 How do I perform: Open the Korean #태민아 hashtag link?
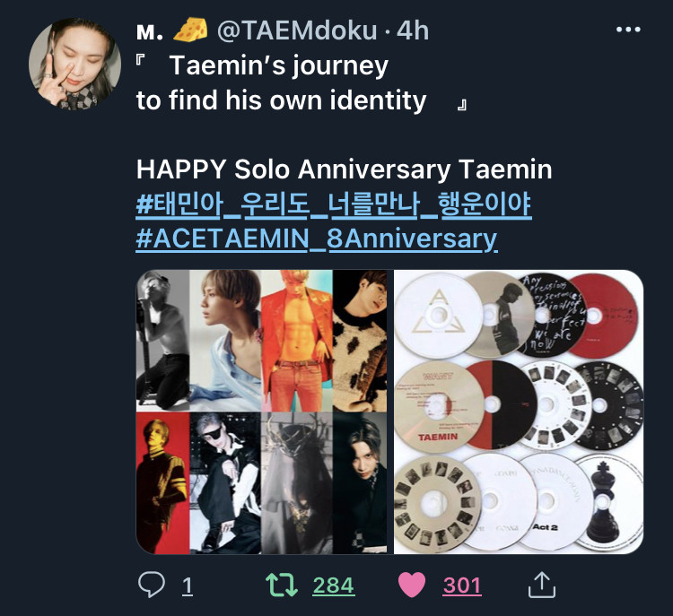pyautogui.click(x=334, y=204)
